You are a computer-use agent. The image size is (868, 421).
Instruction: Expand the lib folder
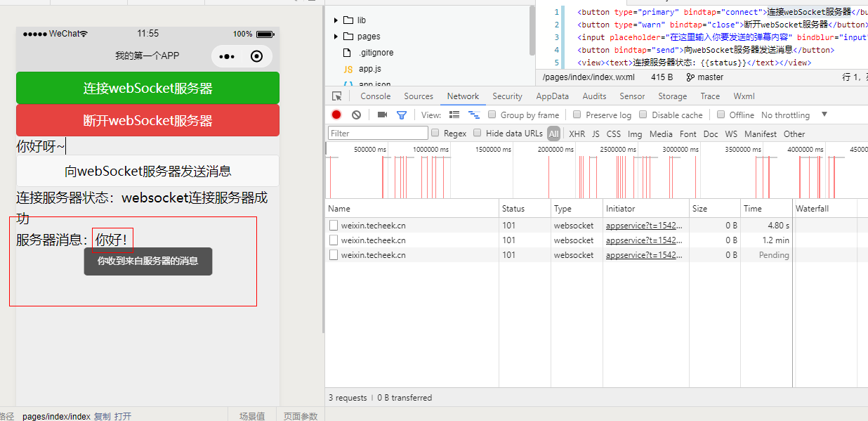[x=336, y=20]
